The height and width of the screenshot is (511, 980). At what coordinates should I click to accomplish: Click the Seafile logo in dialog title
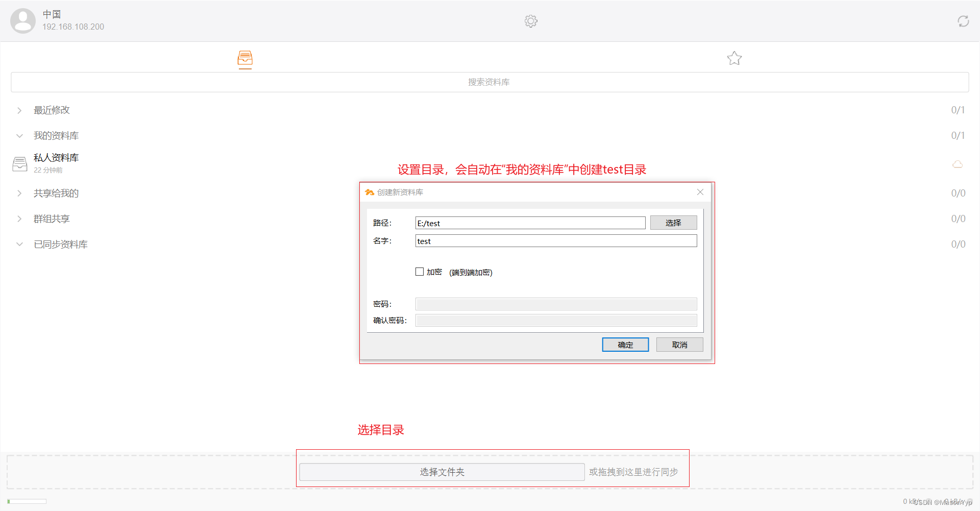pos(370,192)
